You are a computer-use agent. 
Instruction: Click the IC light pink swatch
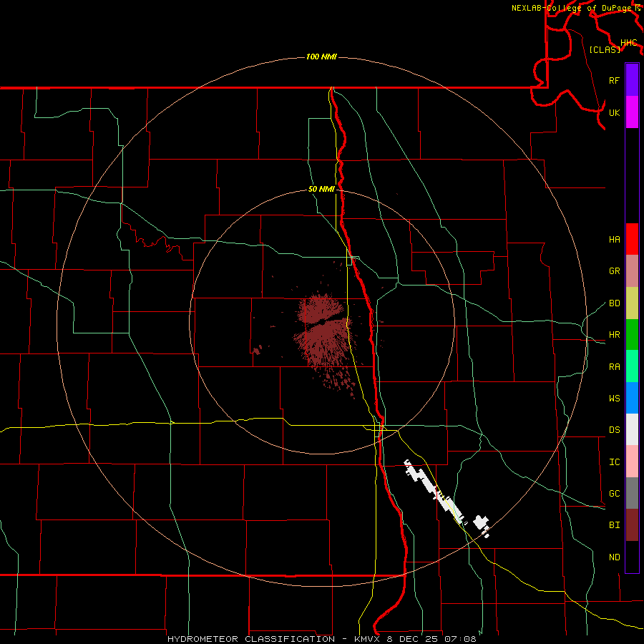tap(632, 462)
